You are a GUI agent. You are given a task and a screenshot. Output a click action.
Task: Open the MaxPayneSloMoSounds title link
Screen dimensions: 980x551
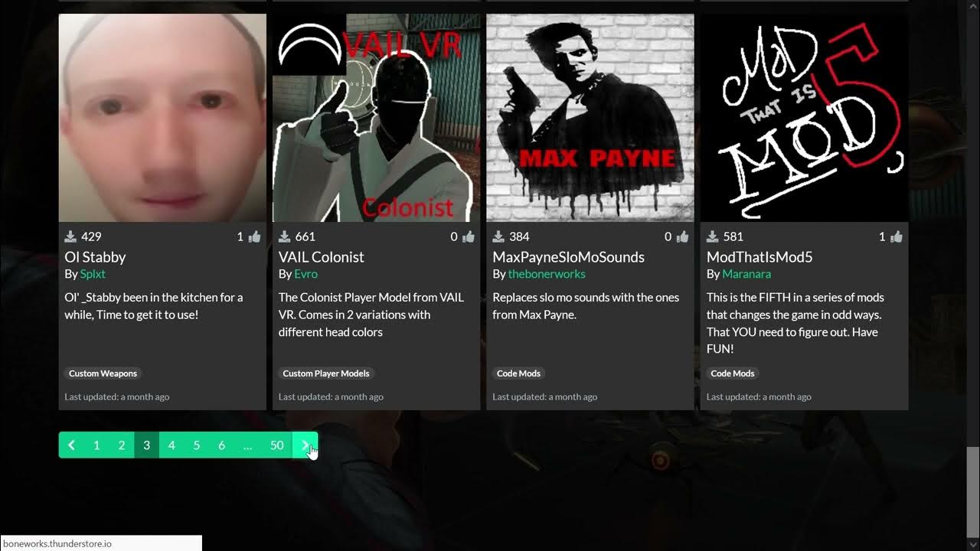click(568, 257)
